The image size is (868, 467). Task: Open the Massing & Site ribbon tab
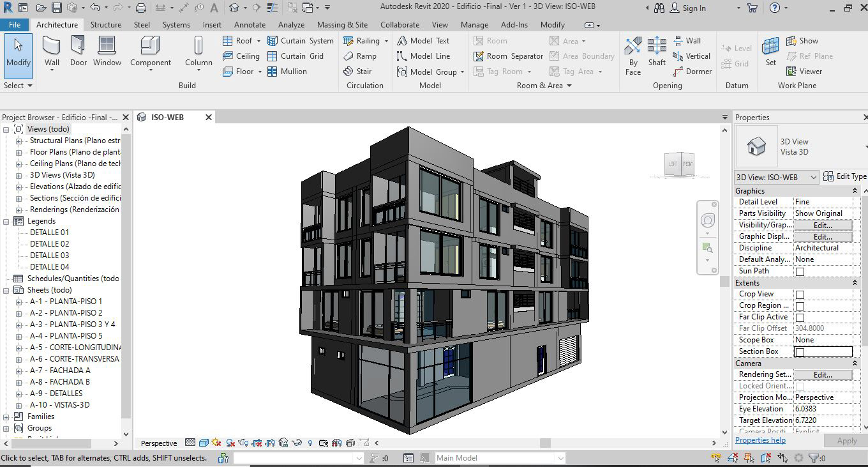click(x=342, y=25)
